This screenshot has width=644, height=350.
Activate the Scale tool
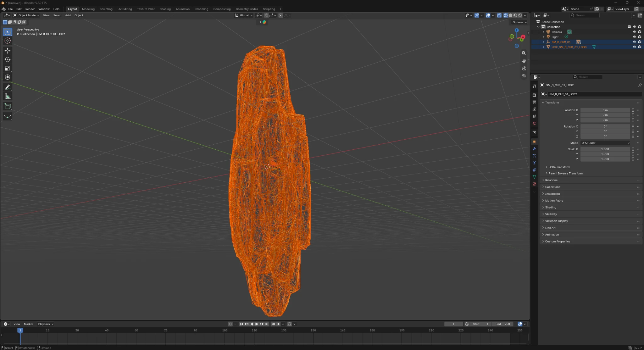click(x=8, y=68)
